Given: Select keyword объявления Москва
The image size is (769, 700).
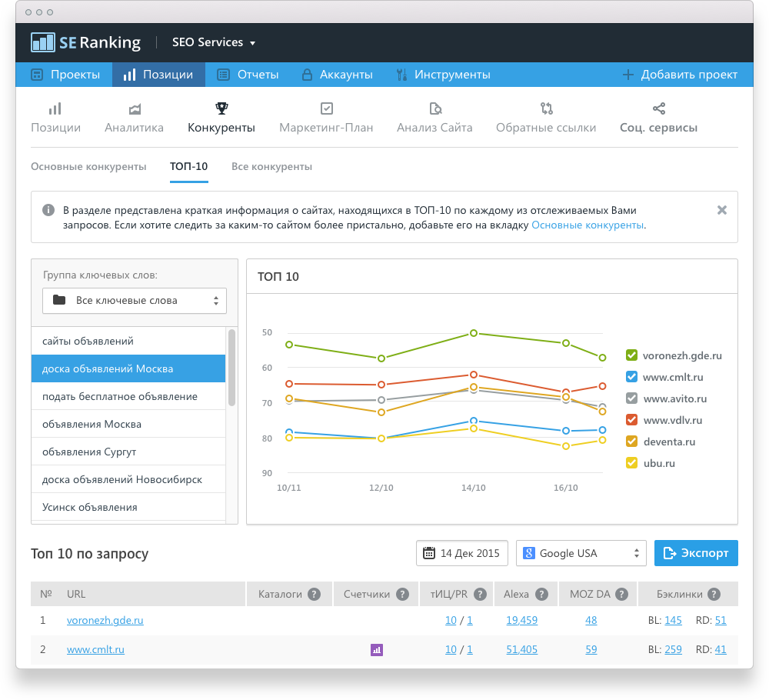Looking at the screenshot, I should (x=128, y=424).
